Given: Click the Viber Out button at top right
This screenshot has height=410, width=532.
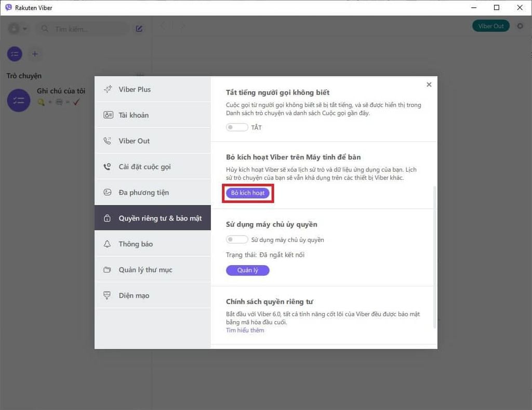Looking at the screenshot, I should (x=490, y=25).
